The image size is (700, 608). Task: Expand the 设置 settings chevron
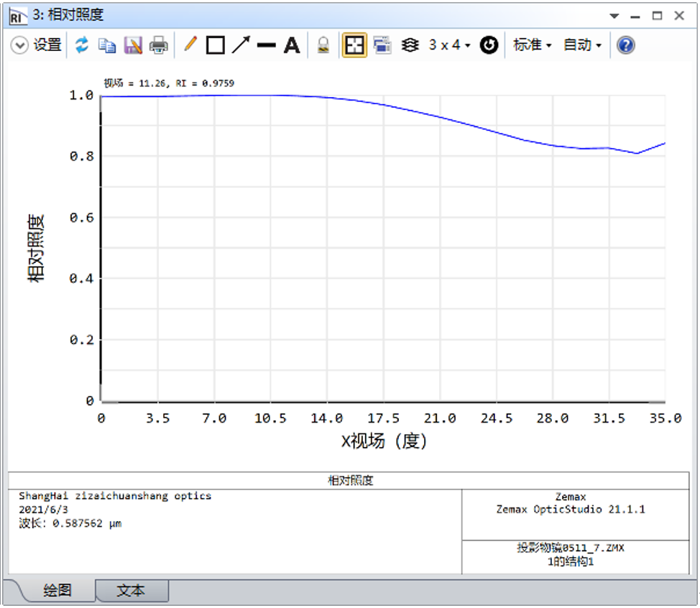click(19, 45)
